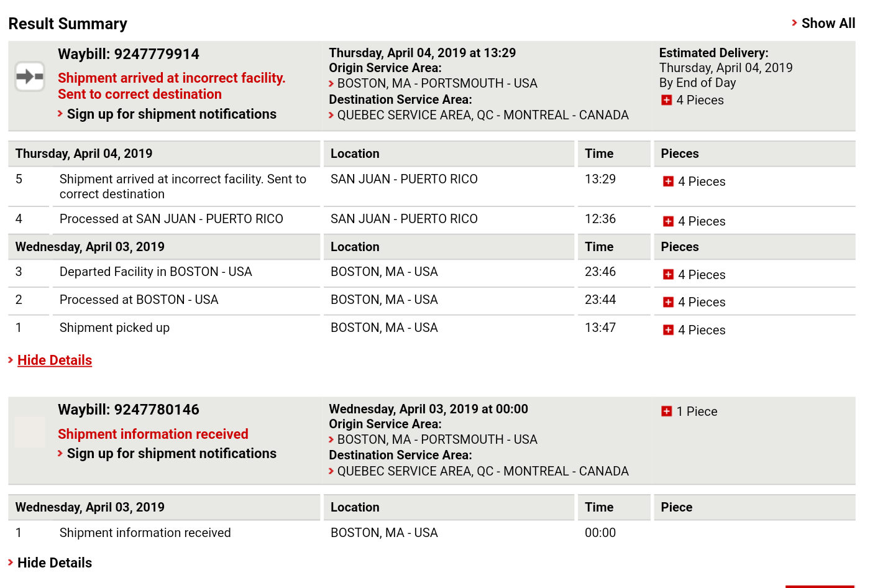
Task: Expand pieces plus icon for the 13:47 event
Action: click(669, 330)
